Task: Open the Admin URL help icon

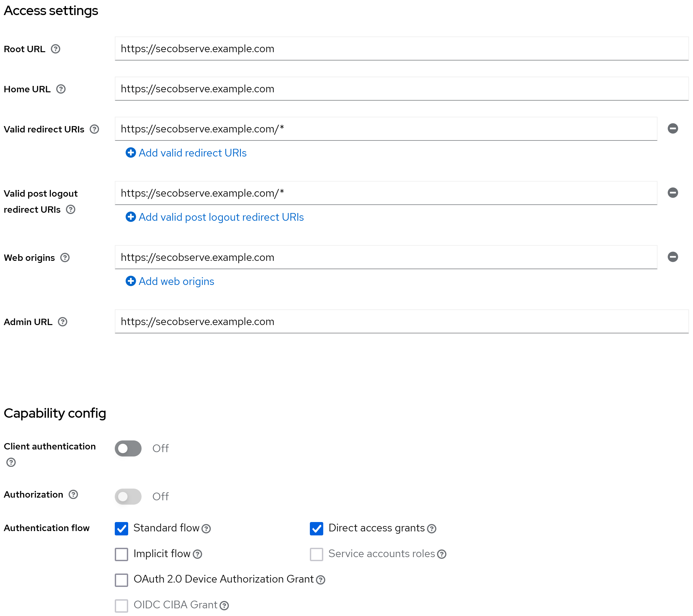Action: tap(62, 322)
